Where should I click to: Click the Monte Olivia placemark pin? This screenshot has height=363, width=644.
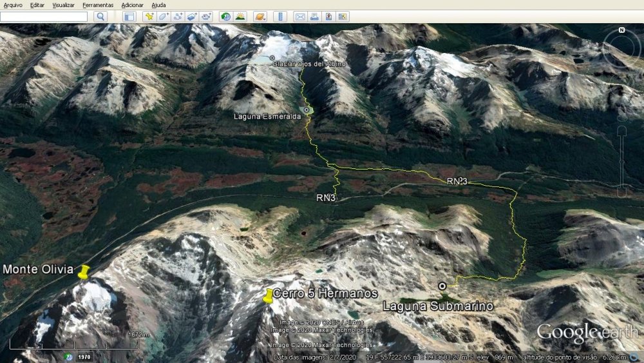pyautogui.click(x=83, y=273)
